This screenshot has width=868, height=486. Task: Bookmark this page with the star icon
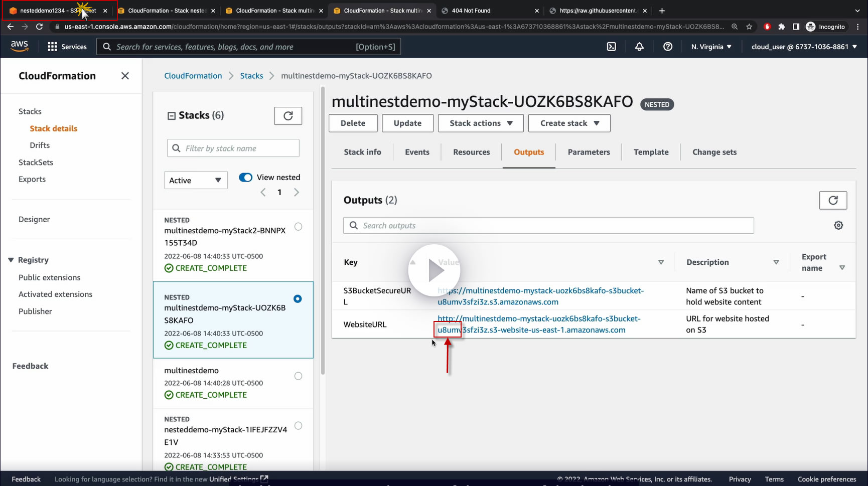(x=749, y=27)
